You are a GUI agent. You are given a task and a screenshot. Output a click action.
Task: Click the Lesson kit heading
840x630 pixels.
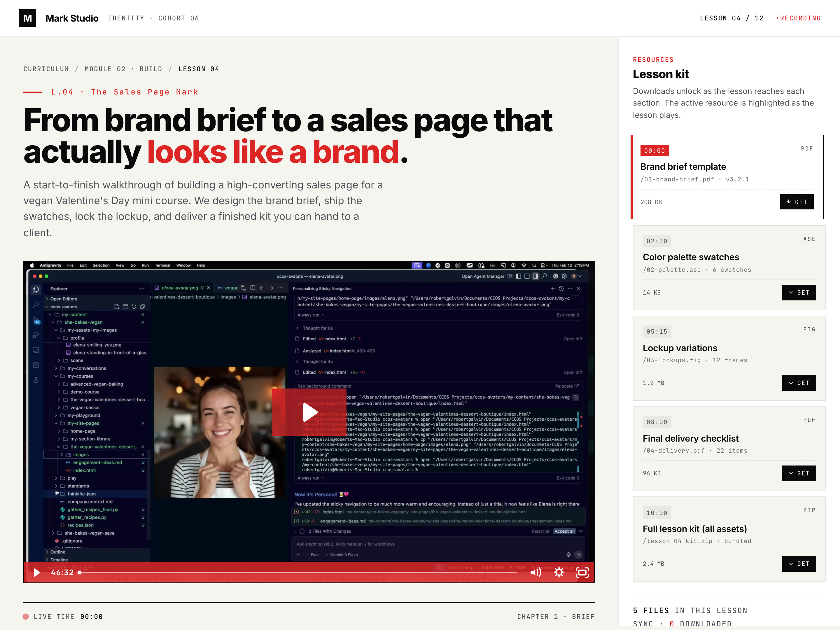[661, 74]
